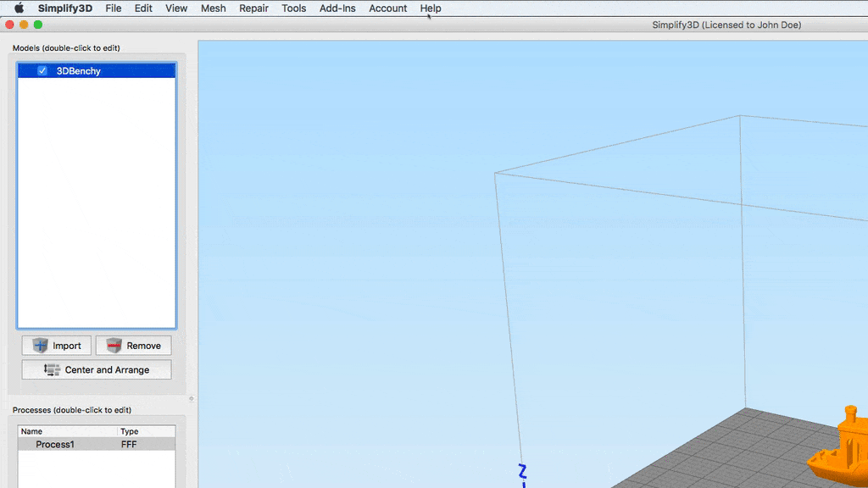Click Center and Arrange button
Image resolution: width=868 pixels, height=488 pixels.
tap(97, 369)
